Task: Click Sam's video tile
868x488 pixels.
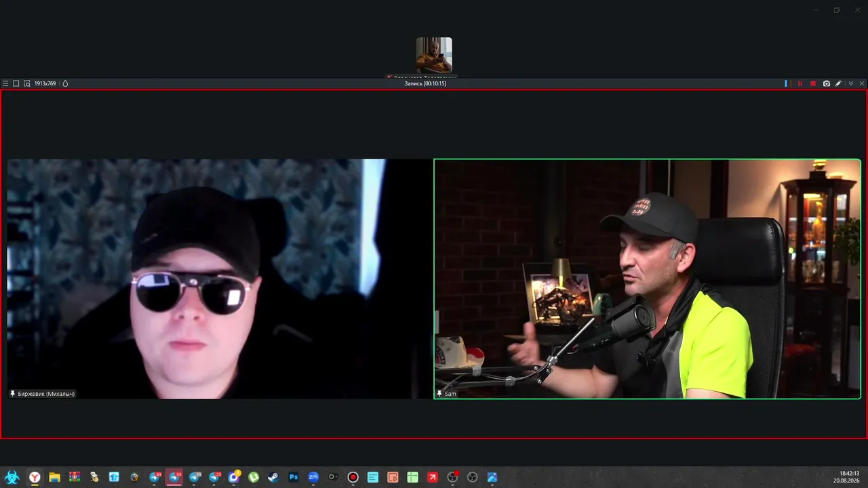Action: click(648, 279)
